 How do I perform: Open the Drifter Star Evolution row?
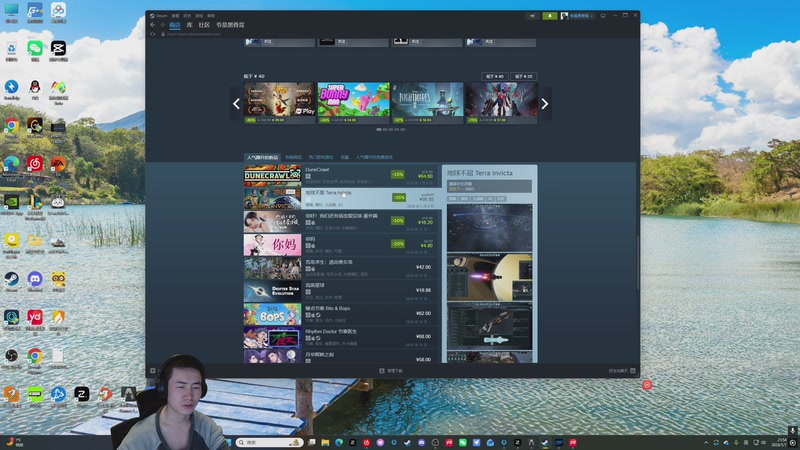(x=341, y=291)
